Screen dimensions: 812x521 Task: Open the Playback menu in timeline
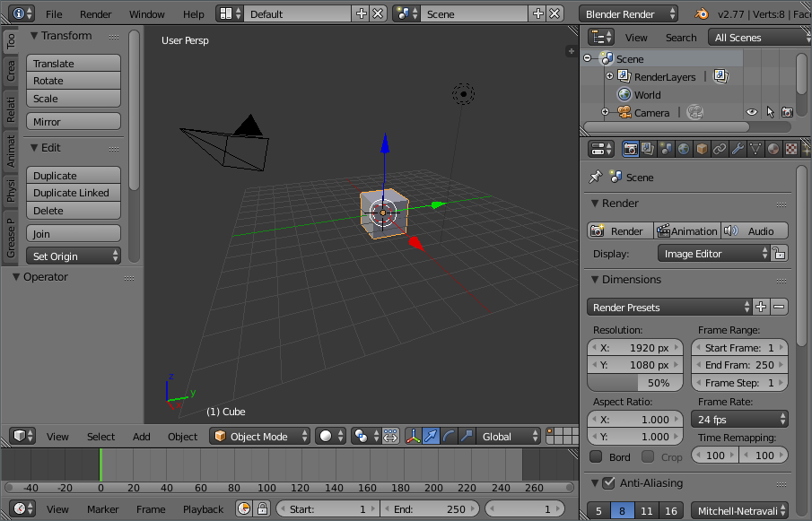pyautogui.click(x=203, y=509)
